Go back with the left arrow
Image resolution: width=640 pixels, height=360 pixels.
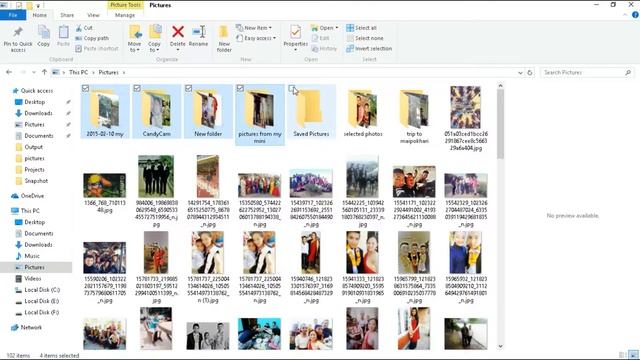click(9, 72)
